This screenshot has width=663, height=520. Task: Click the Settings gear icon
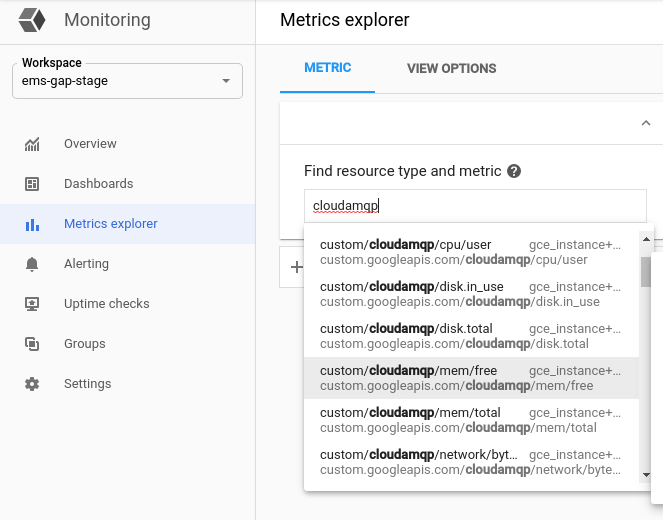32,384
